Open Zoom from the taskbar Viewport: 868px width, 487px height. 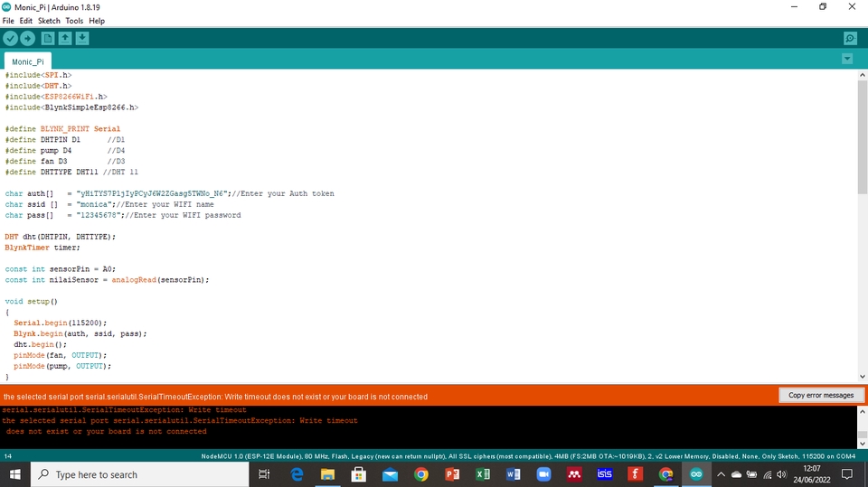tap(544, 474)
